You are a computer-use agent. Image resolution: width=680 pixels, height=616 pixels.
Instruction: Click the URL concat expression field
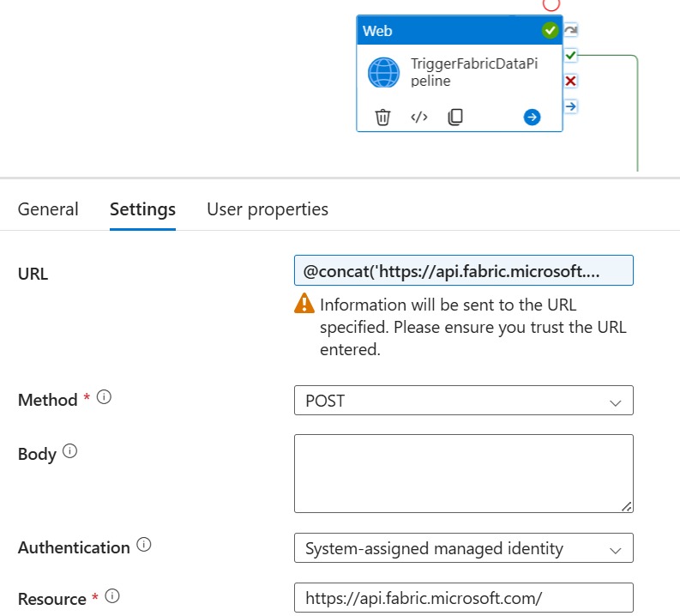(464, 270)
